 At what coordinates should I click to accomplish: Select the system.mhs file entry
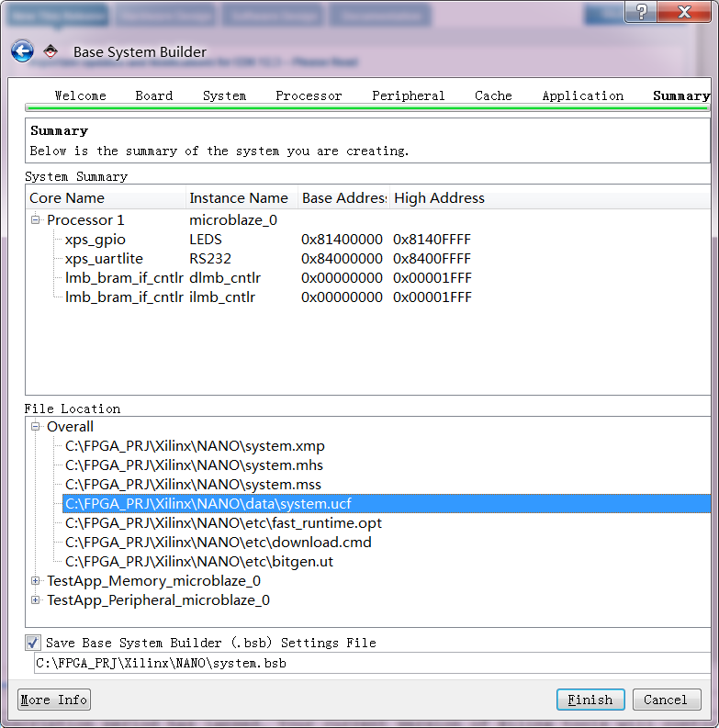[194, 465]
